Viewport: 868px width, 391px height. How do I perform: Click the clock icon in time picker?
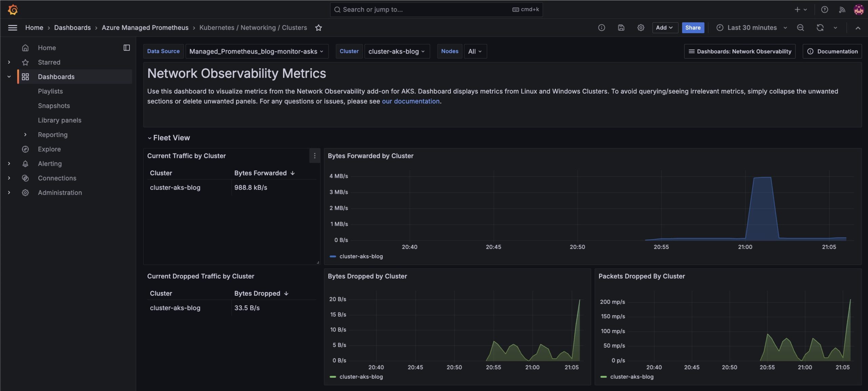(719, 28)
